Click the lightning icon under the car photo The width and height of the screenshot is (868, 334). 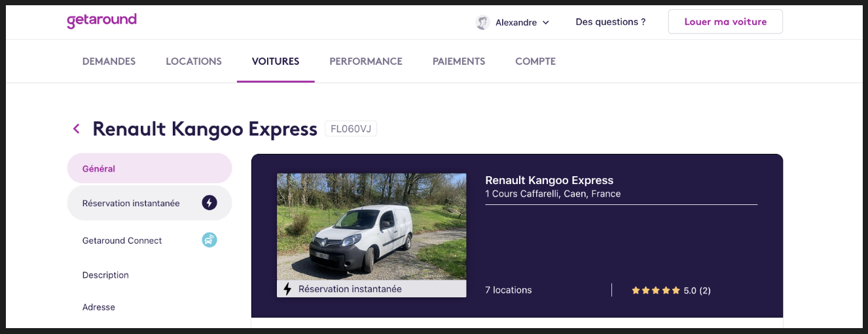287,289
